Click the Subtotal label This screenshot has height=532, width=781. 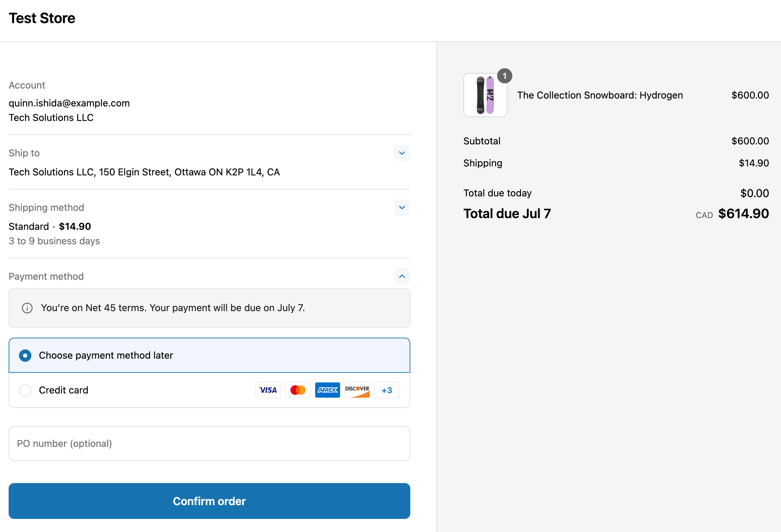[482, 141]
